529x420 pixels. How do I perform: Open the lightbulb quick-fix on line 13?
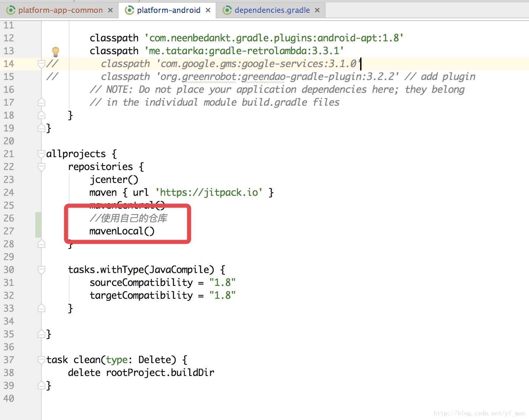(x=56, y=51)
